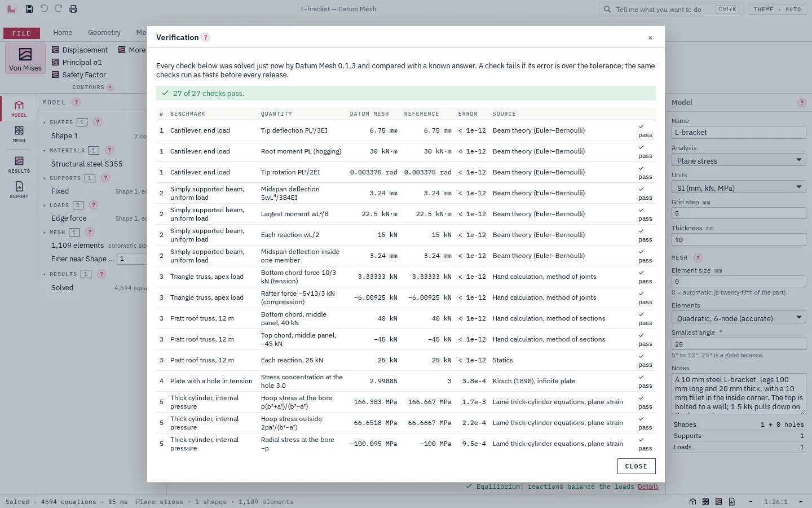The height and width of the screenshot is (508, 812).
Task: Open the Report sidebar view
Action: point(19,190)
